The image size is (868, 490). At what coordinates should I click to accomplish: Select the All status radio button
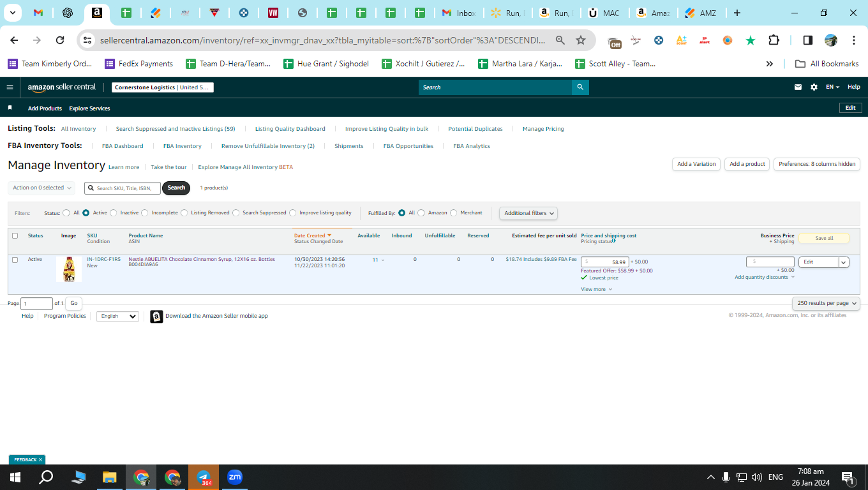point(66,213)
